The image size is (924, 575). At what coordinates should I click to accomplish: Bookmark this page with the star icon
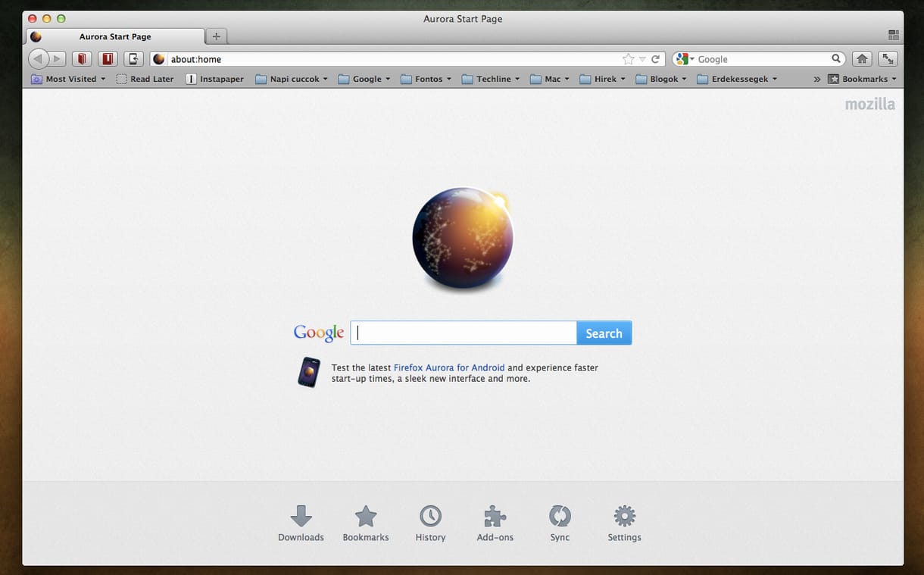628,59
